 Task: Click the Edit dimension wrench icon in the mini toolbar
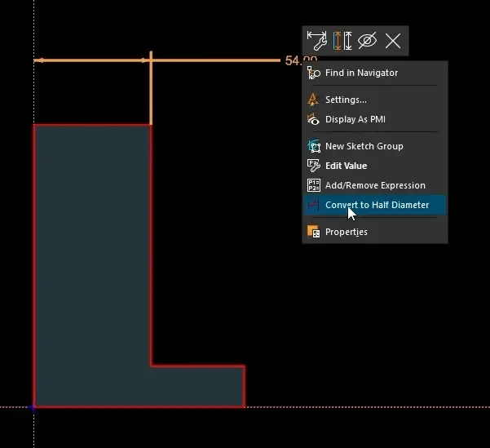(317, 41)
